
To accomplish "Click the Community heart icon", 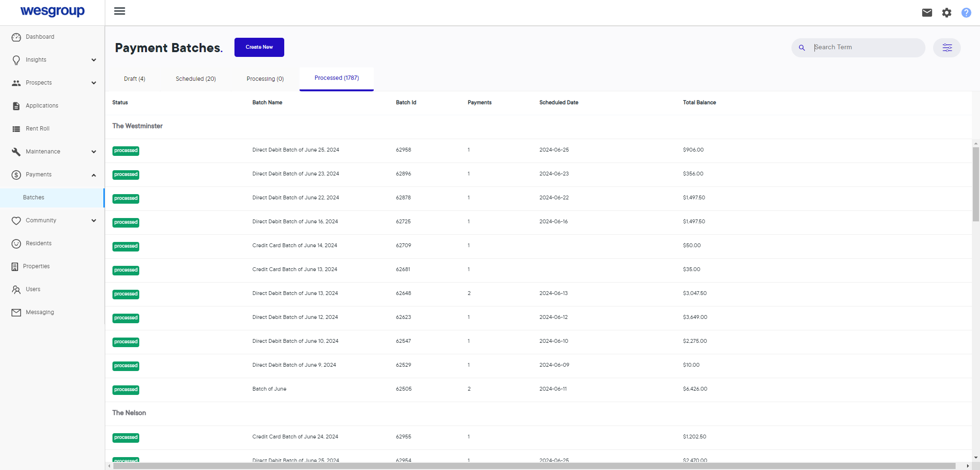I will coord(16,221).
